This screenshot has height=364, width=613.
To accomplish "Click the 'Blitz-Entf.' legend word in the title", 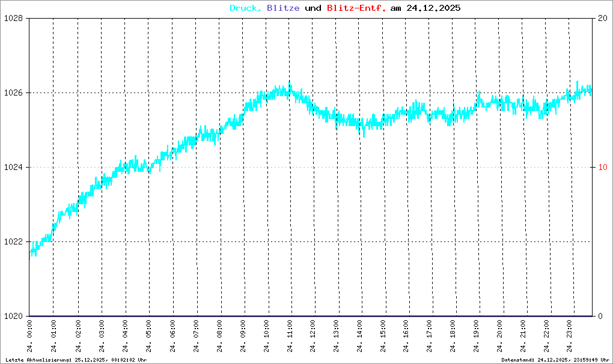I will point(356,8).
